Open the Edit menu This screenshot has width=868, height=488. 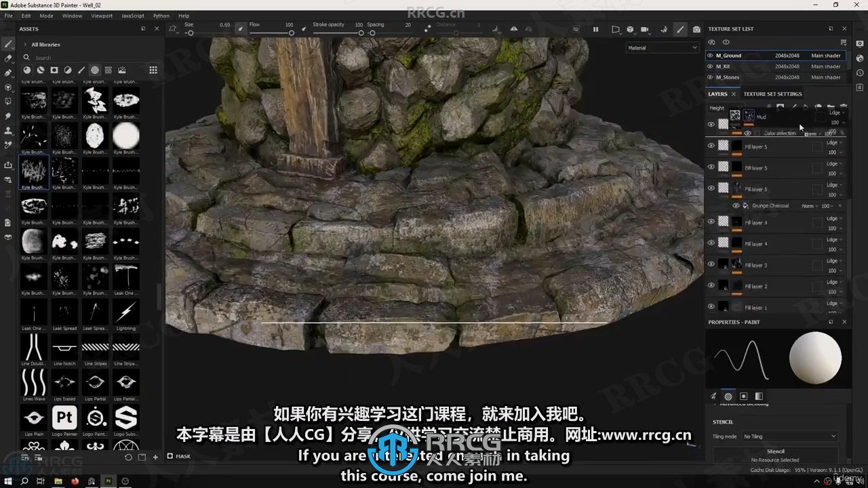coord(26,16)
